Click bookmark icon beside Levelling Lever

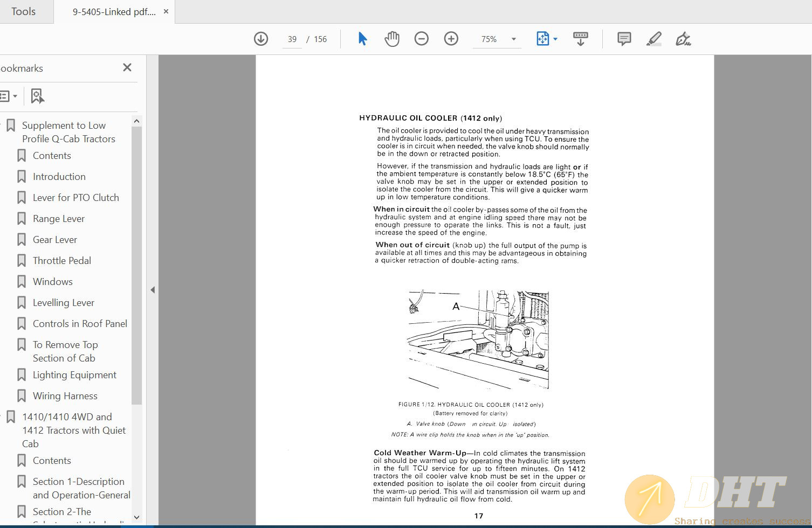22,303
